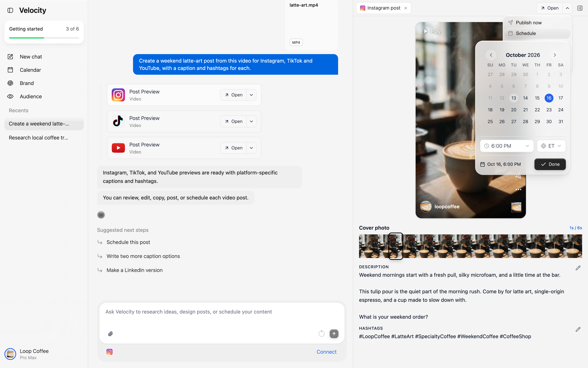Screen dimensions: 588x368
Task: Expand YouTube Post Preview dropdown arrow
Action: click(252, 148)
